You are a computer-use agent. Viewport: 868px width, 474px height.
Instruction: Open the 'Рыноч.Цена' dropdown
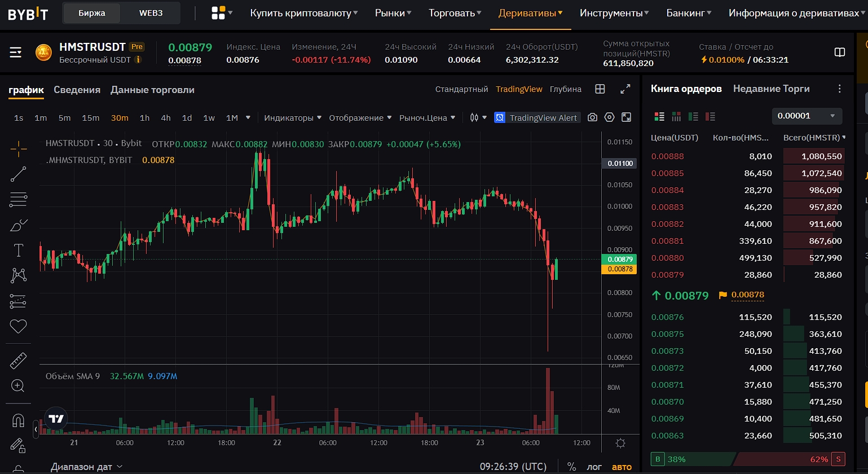coord(427,117)
